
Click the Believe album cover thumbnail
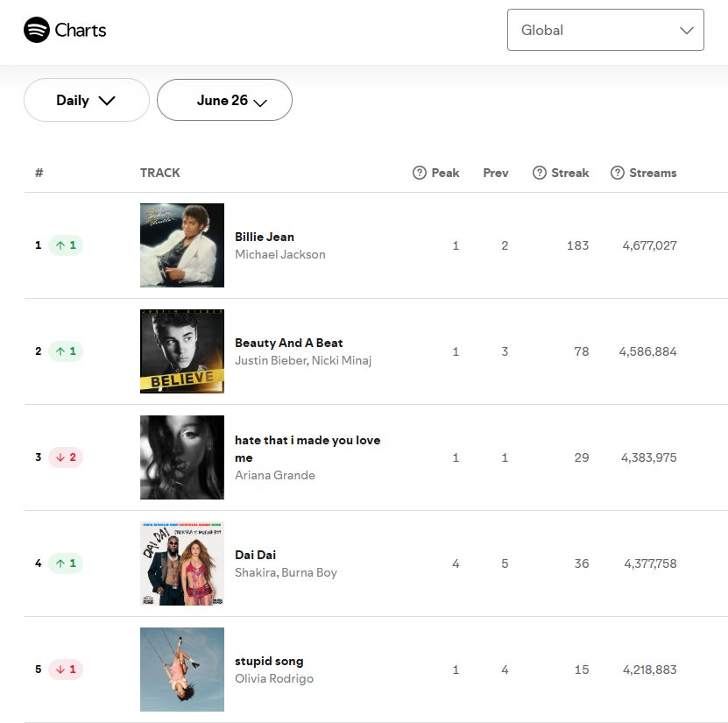(182, 351)
